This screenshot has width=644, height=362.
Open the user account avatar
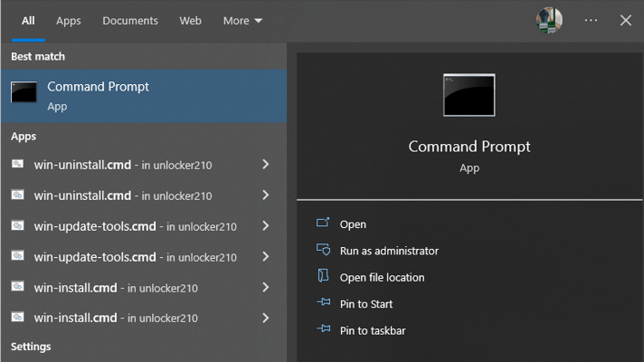click(549, 20)
